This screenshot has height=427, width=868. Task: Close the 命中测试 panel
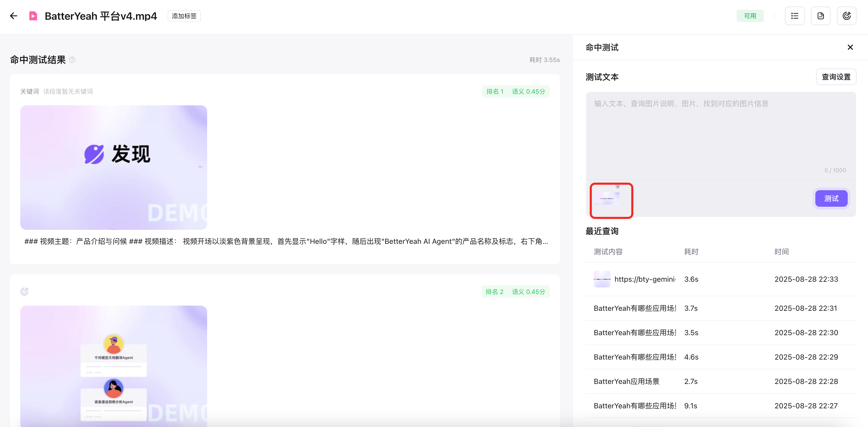(850, 47)
